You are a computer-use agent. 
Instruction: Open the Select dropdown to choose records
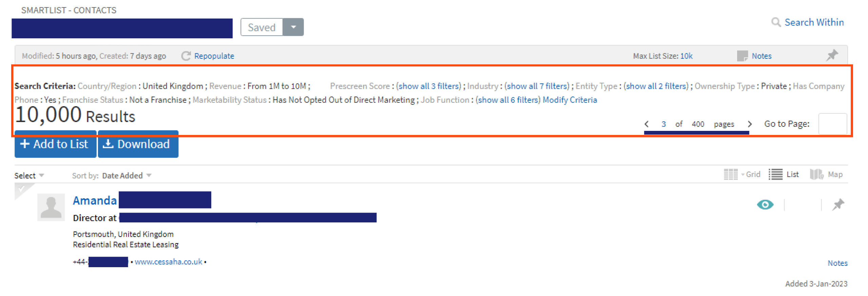(29, 175)
